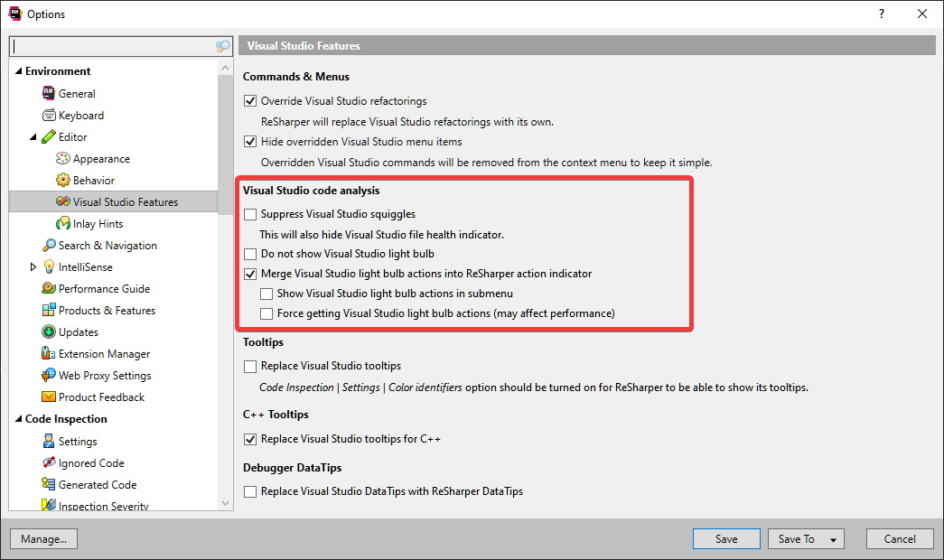
Task: Select Web Proxy Settings in tree
Action: pyautogui.click(x=104, y=375)
